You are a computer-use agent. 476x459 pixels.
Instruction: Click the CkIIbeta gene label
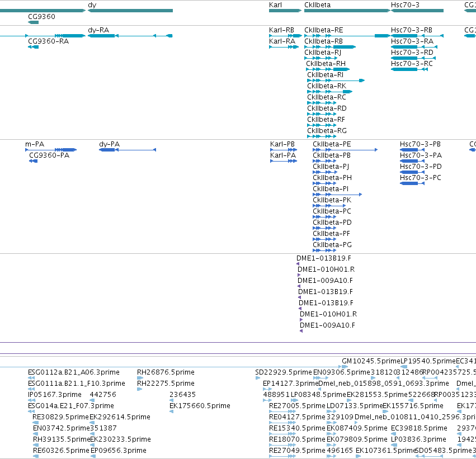[317, 5]
